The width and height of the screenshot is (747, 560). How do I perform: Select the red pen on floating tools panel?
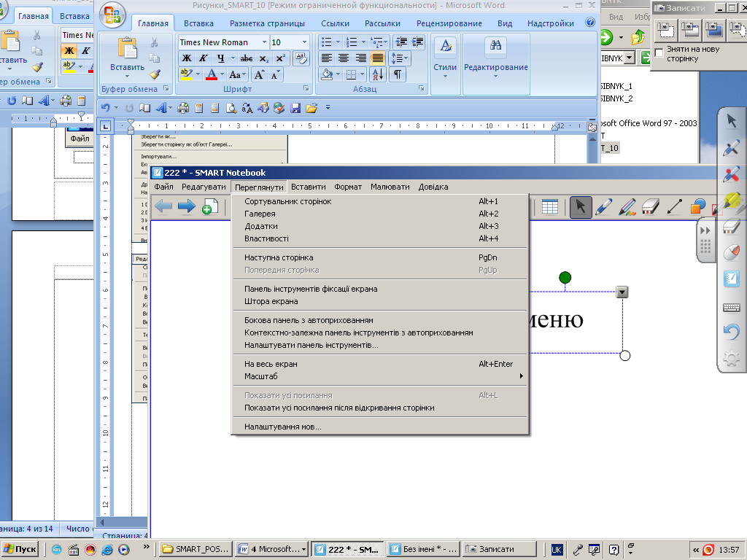[731, 174]
